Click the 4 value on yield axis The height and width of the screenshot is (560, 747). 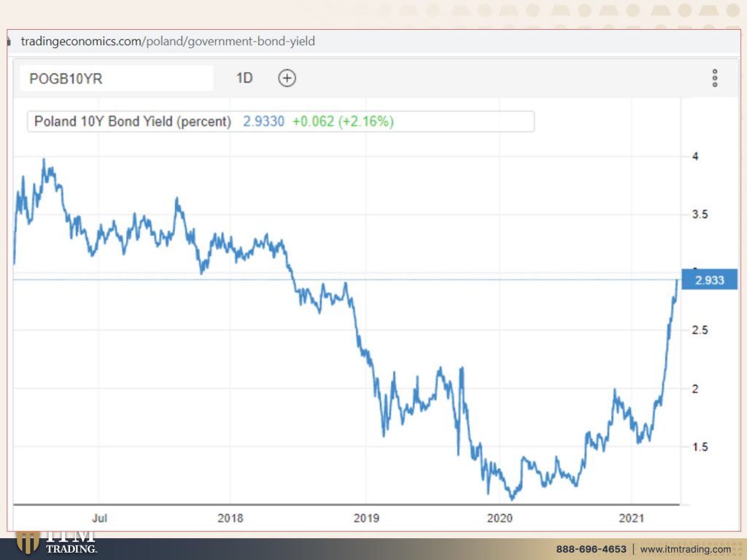coord(695,156)
